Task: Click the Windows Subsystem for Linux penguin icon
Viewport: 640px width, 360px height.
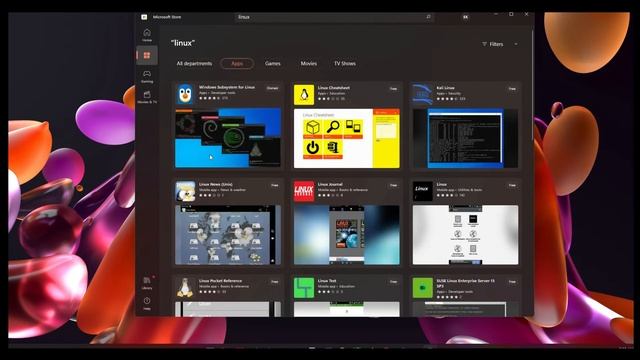Action: (185, 94)
